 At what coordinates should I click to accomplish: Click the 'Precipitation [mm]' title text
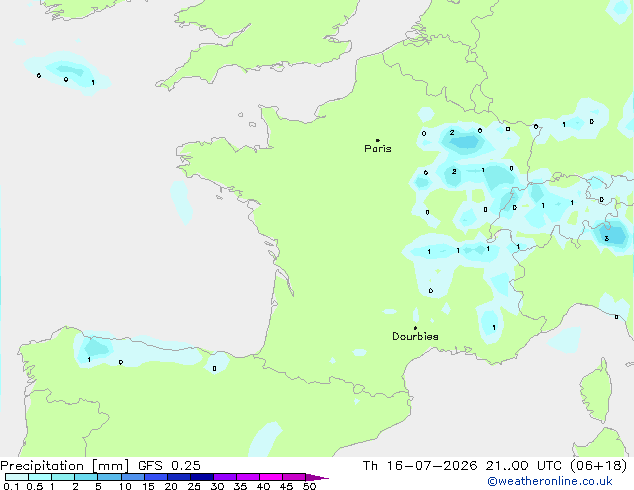pos(65,466)
